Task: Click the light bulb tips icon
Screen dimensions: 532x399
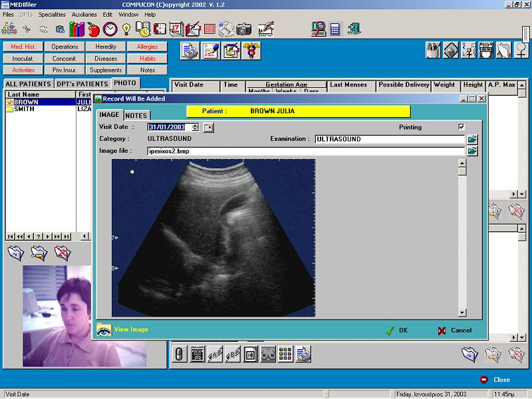Action: click(x=126, y=29)
